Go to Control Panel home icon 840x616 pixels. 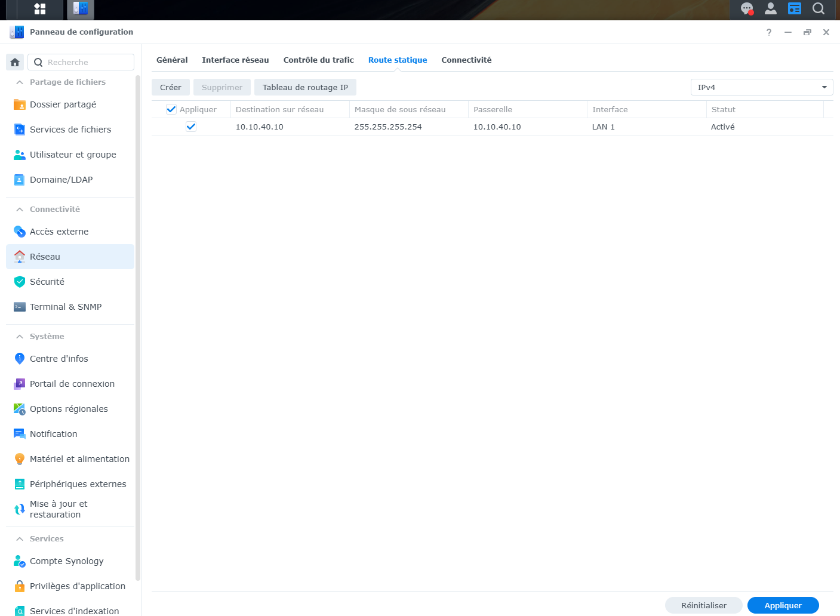pos(15,62)
